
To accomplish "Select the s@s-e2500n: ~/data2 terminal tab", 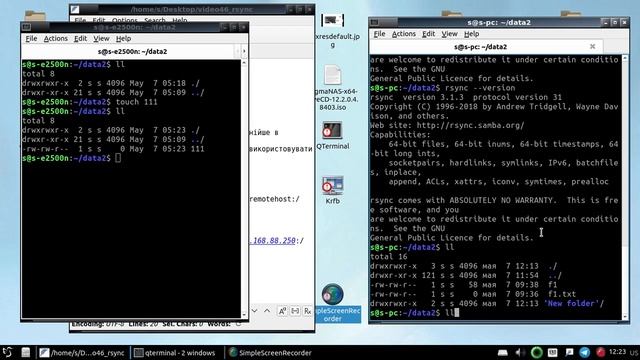I will tap(132, 51).
